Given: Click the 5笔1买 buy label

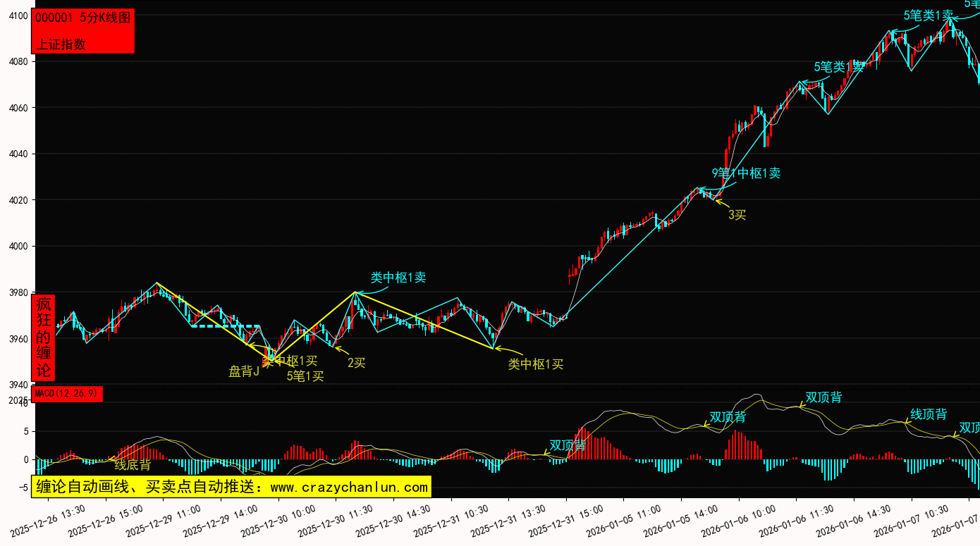Looking at the screenshot, I should 305,376.
